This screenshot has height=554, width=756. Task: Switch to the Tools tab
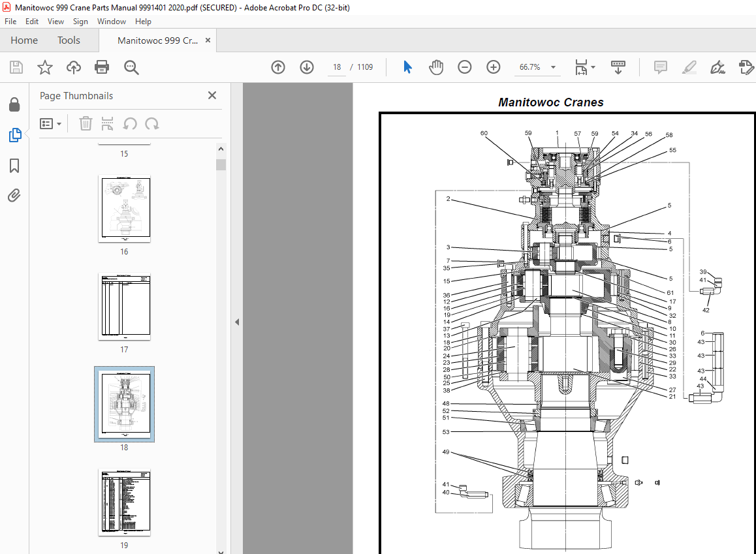pos(69,40)
